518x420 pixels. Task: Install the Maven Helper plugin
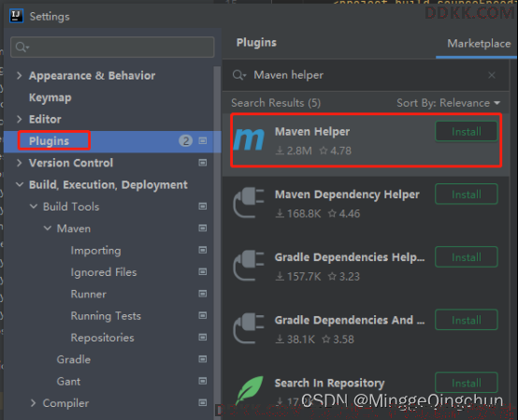467,132
